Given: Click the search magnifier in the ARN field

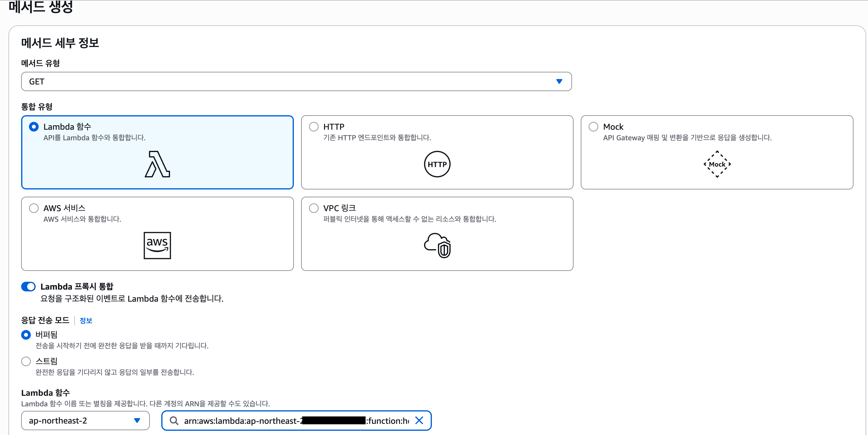Looking at the screenshot, I should pos(174,421).
